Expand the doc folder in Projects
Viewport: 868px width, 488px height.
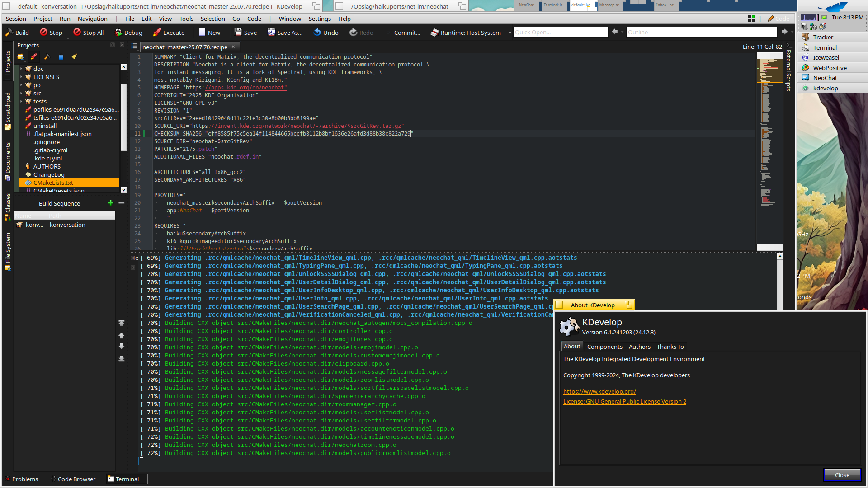pyautogui.click(x=21, y=69)
